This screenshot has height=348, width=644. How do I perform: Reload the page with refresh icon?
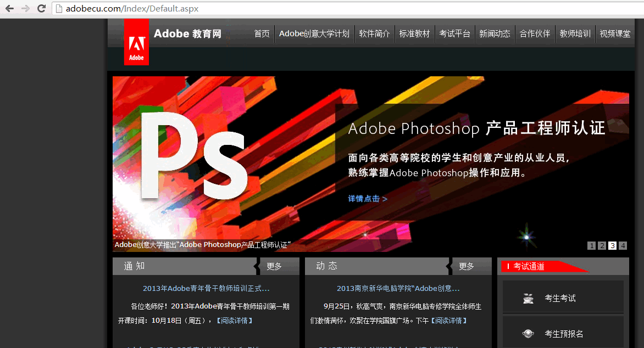41,8
